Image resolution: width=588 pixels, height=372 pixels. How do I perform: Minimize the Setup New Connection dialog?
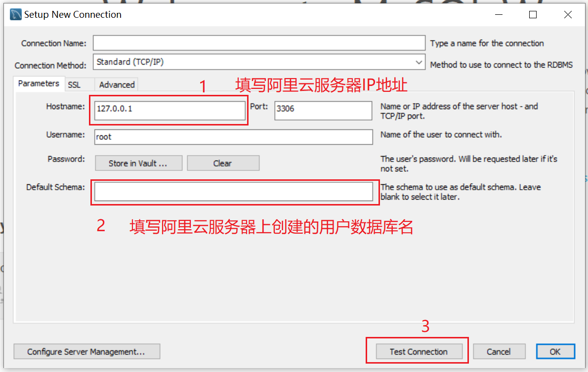tap(499, 15)
